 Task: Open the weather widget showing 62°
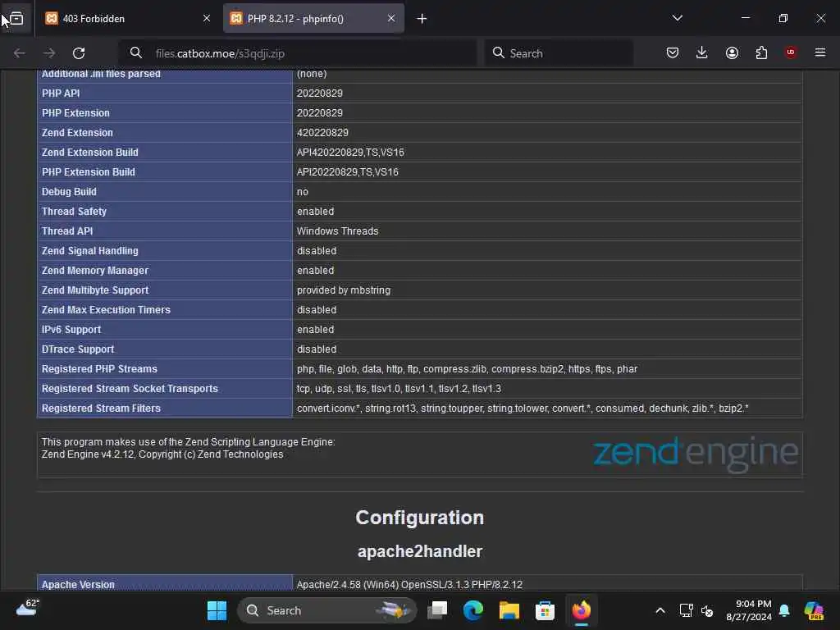[x=28, y=609]
